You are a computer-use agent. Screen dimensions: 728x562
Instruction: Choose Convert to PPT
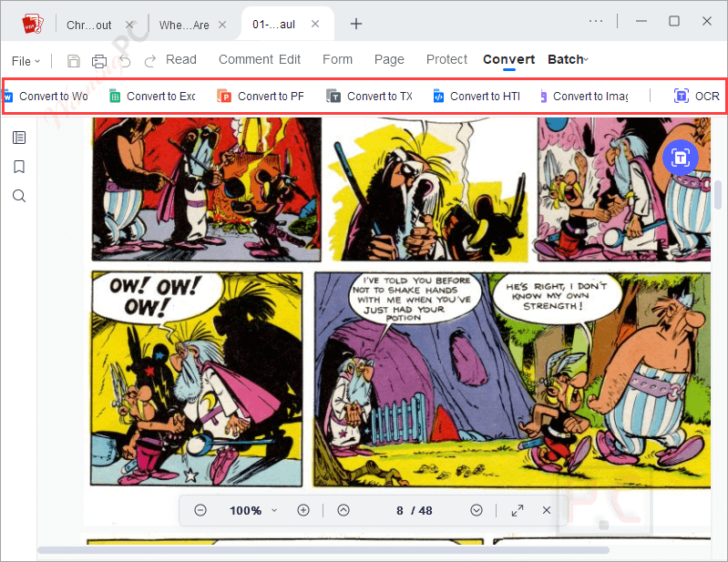coord(261,96)
